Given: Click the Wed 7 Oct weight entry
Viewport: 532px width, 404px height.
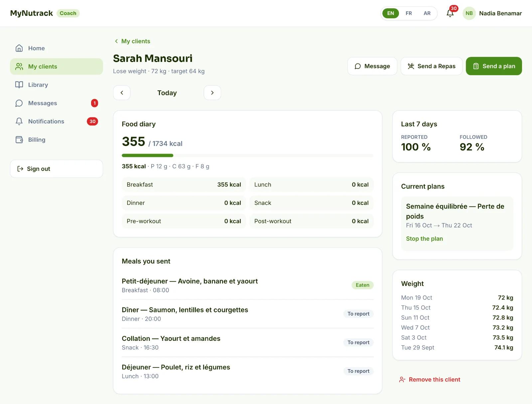Looking at the screenshot, I should coord(457,328).
